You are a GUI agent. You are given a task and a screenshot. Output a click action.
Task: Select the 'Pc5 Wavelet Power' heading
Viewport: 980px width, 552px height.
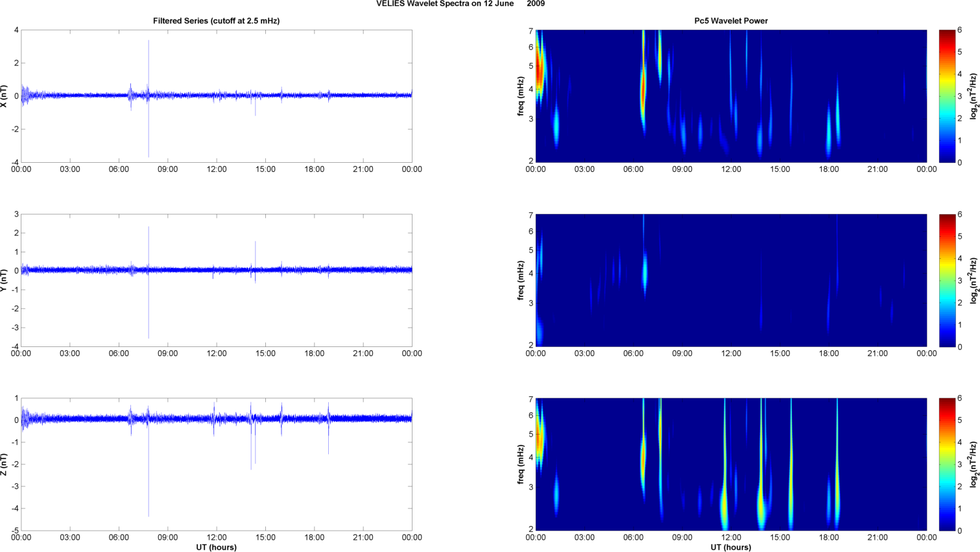[731, 21]
